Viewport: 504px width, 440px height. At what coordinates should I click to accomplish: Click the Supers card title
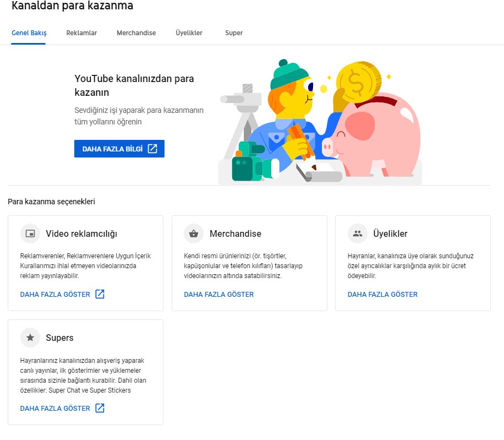tap(59, 338)
